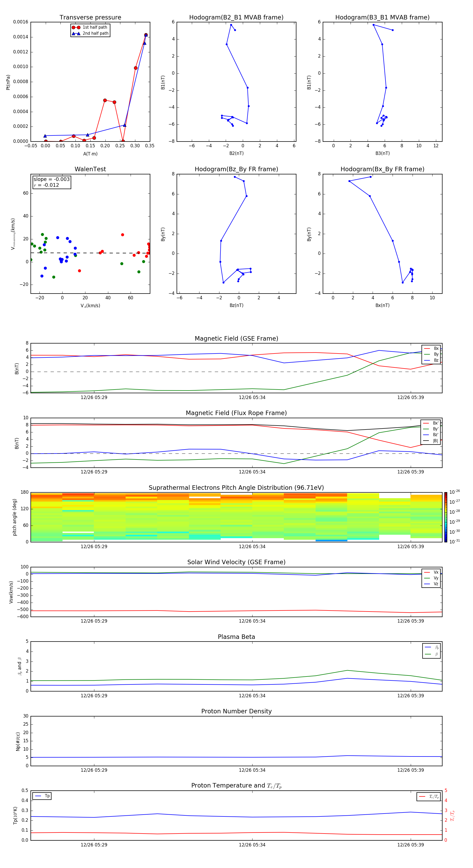Screen dimensions: 473x868
Task: Click 'Magnetic Field (Flux Rope Frame)' title
Action: pyautogui.click(x=236, y=413)
